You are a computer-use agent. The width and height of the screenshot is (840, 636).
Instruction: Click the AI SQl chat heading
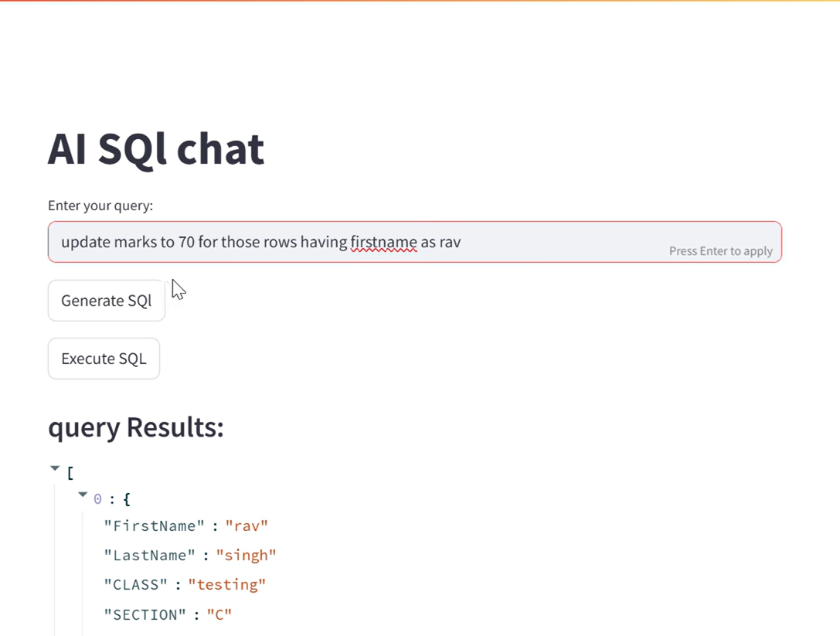tap(156, 149)
